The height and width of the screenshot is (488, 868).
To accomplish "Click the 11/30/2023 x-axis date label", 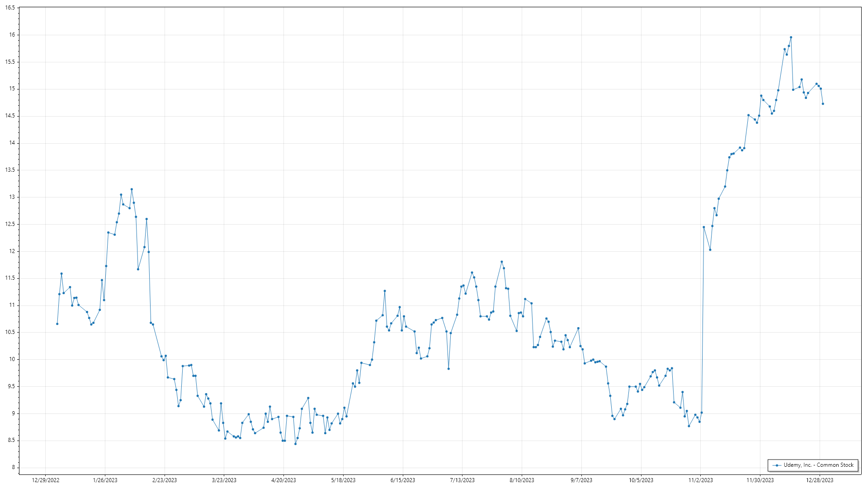I will pyautogui.click(x=760, y=480).
